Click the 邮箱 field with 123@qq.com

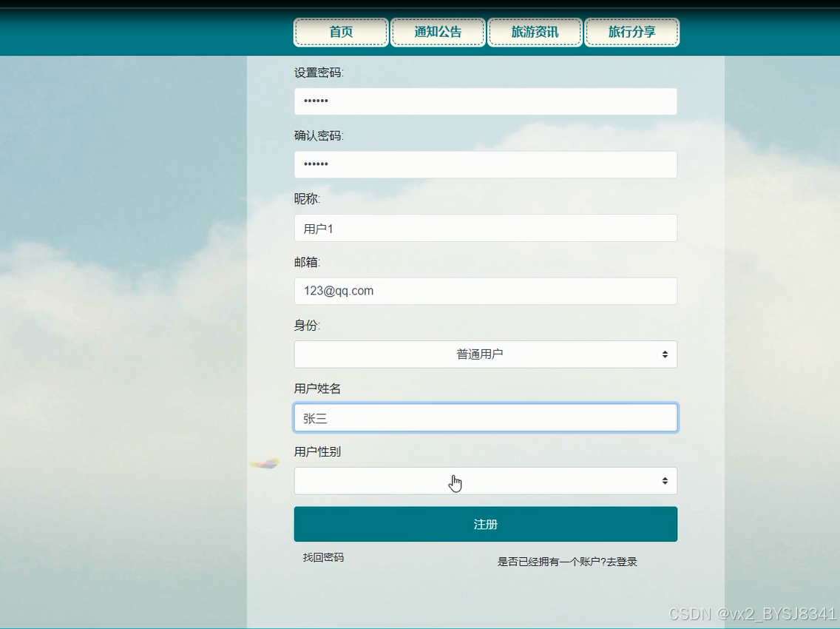pyautogui.click(x=485, y=291)
